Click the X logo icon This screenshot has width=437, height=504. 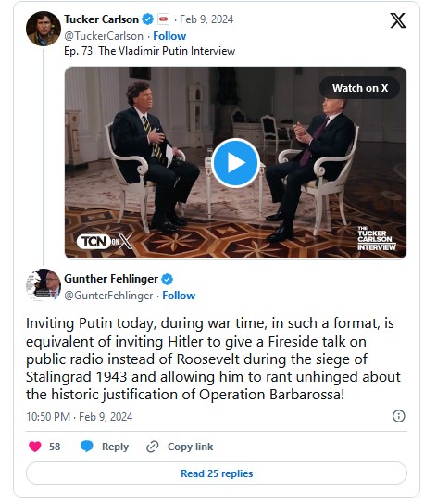(398, 20)
